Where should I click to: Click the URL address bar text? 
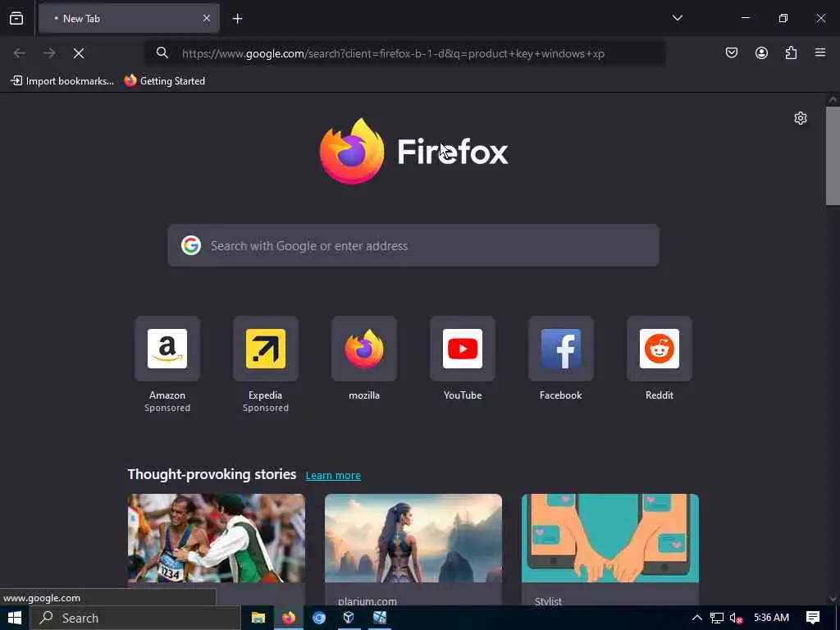pos(393,53)
